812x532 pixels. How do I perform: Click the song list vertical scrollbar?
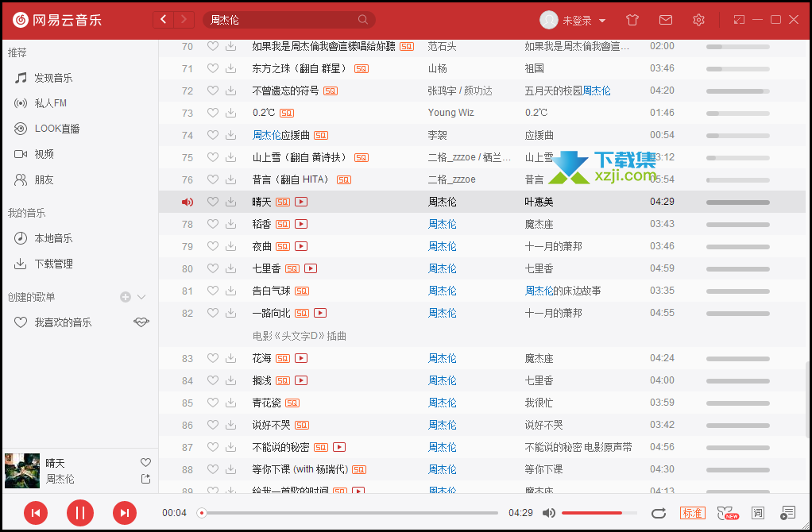(x=808, y=399)
